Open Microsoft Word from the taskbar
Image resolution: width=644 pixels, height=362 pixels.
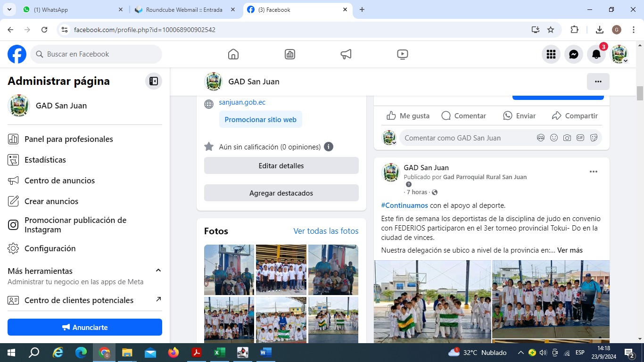pos(265,353)
